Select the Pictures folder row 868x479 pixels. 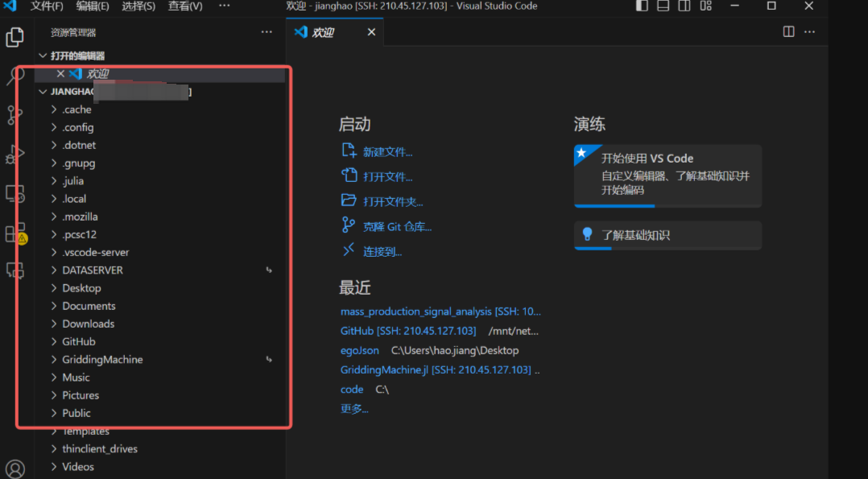pos(160,395)
